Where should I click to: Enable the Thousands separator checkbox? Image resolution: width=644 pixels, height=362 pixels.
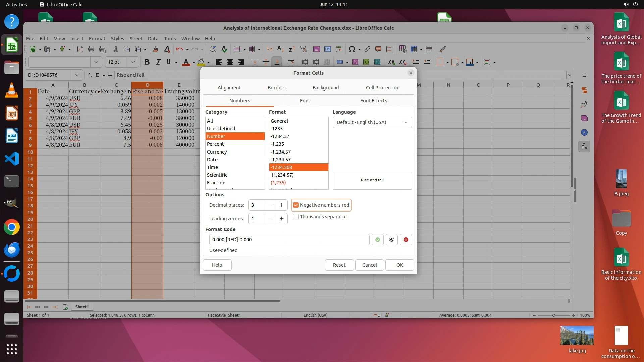click(x=296, y=217)
